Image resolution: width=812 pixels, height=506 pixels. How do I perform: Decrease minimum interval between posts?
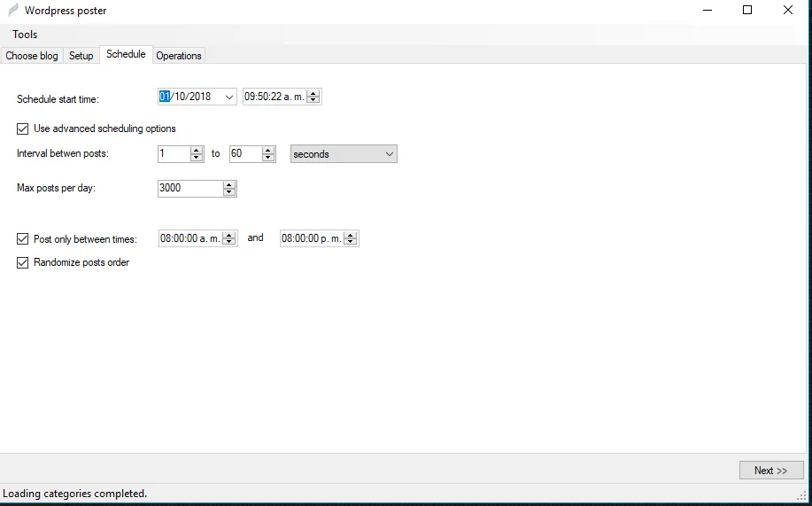pyautogui.click(x=197, y=158)
